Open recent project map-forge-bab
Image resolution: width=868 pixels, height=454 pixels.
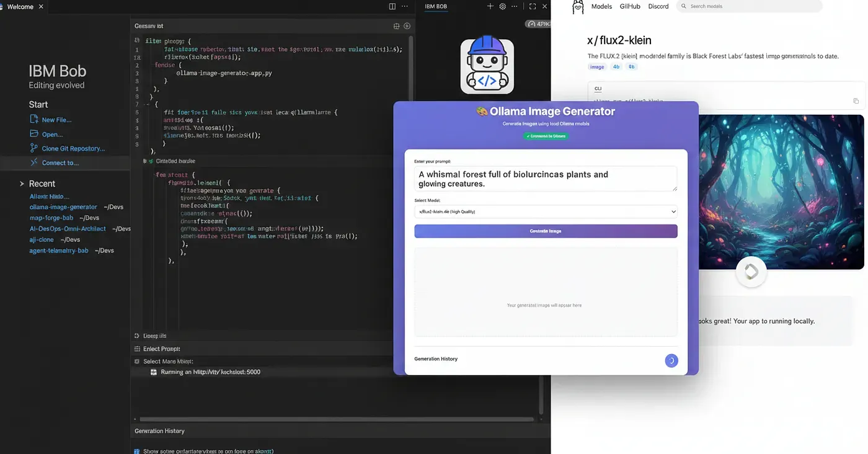point(51,218)
